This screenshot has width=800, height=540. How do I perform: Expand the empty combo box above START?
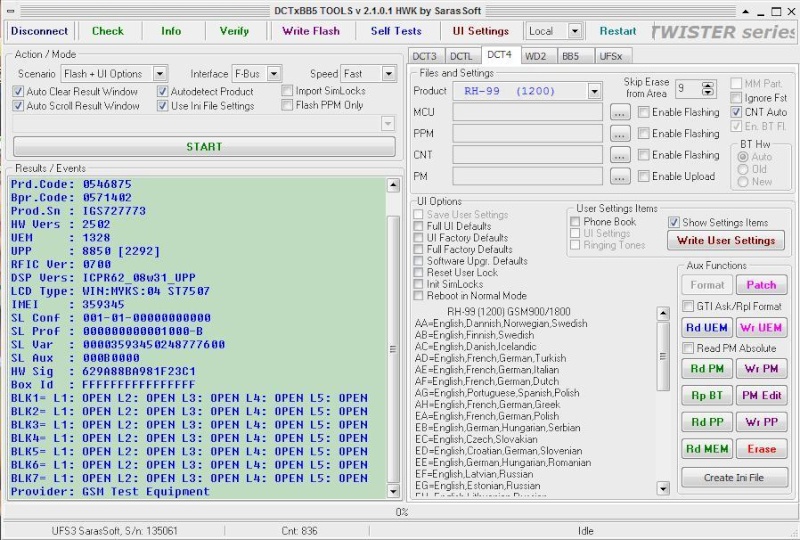pyautogui.click(x=388, y=124)
